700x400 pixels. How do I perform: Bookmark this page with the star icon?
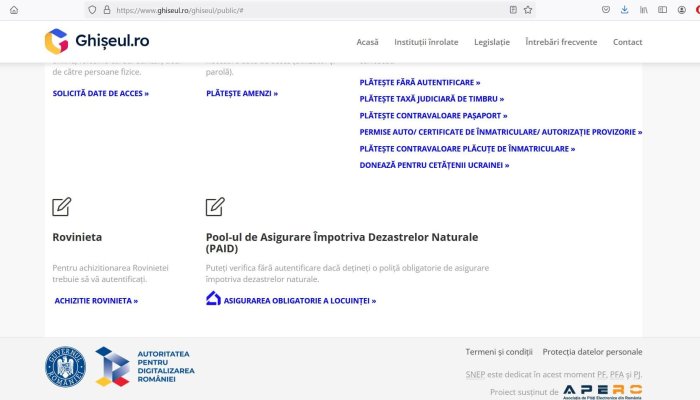coord(528,10)
